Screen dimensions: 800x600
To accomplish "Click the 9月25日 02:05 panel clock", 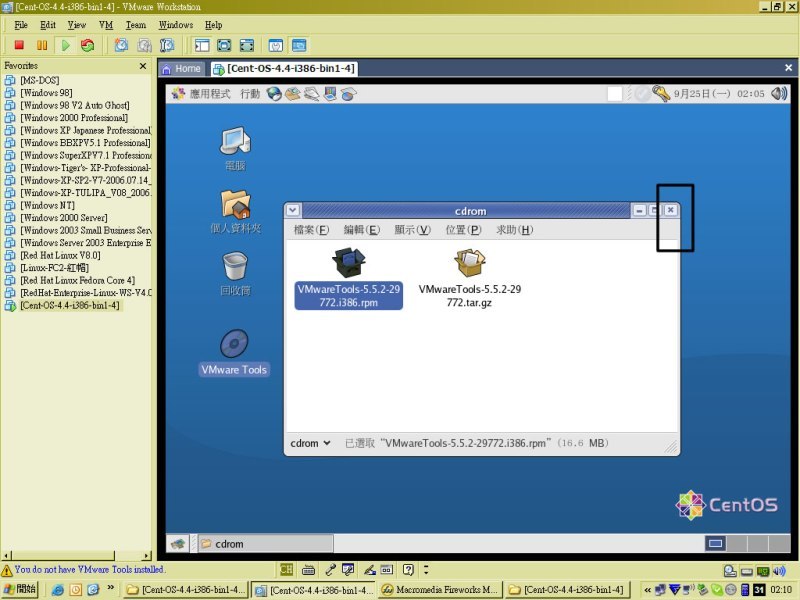I will pyautogui.click(x=719, y=94).
